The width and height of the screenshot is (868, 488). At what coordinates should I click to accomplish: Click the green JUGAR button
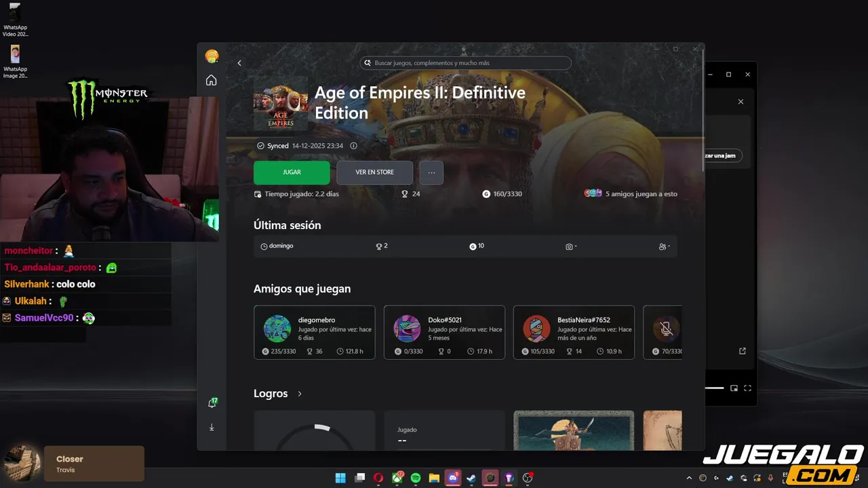tap(292, 172)
